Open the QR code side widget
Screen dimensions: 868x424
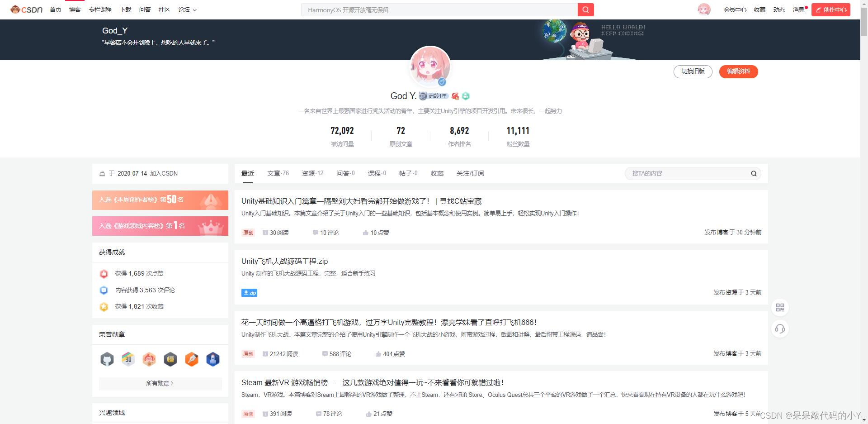point(780,308)
